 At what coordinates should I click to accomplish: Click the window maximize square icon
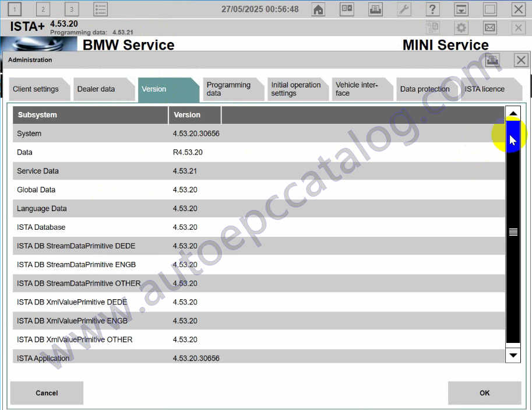point(489,9)
